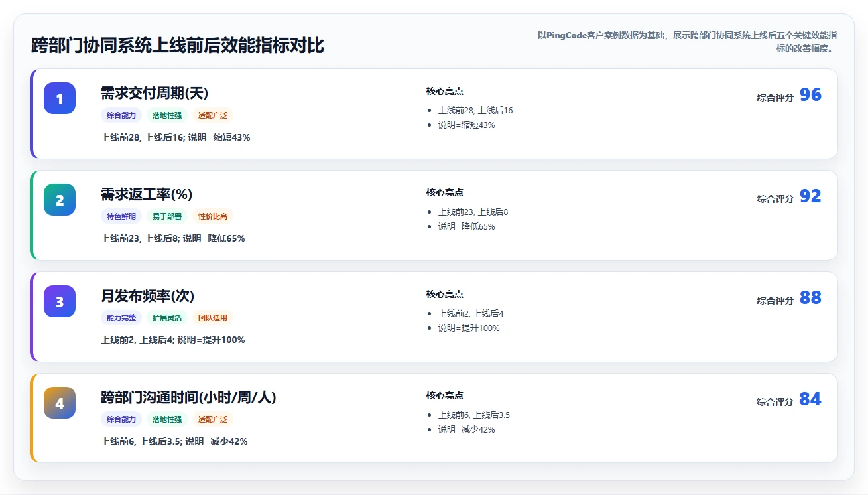Click the score value 92
Image resolution: width=868 pixels, height=495 pixels.
point(810,196)
